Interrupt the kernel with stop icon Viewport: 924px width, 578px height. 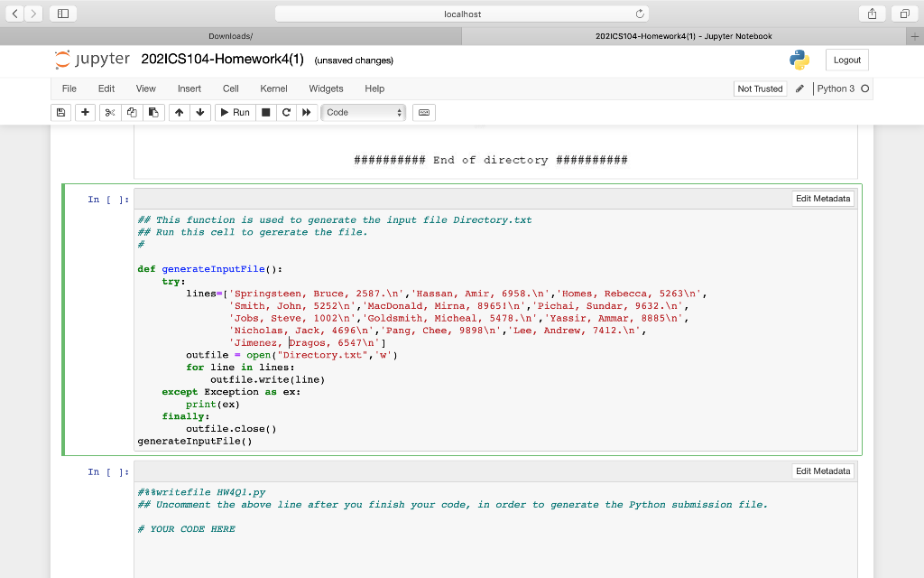click(266, 112)
